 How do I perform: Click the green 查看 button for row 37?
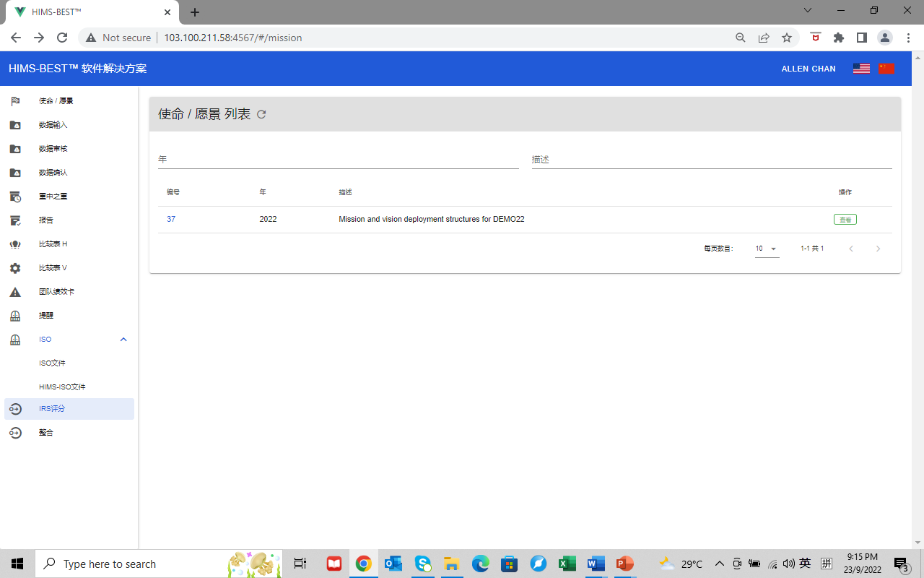click(x=845, y=220)
